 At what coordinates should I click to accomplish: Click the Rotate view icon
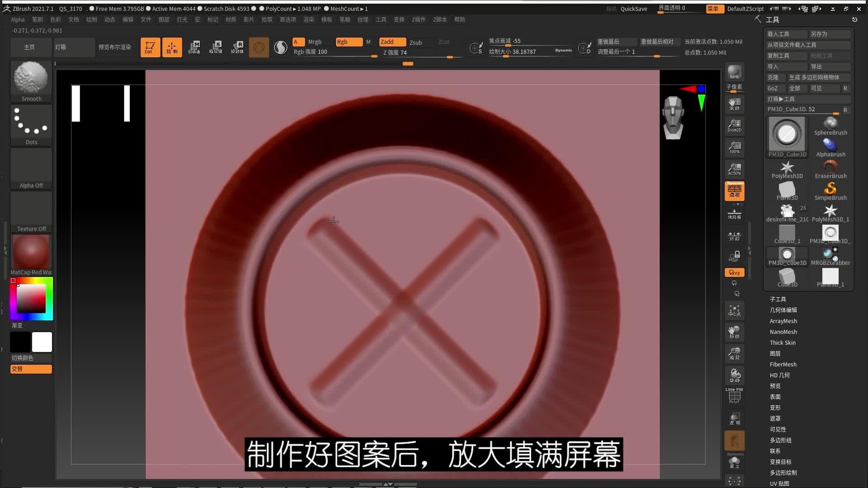tap(734, 375)
